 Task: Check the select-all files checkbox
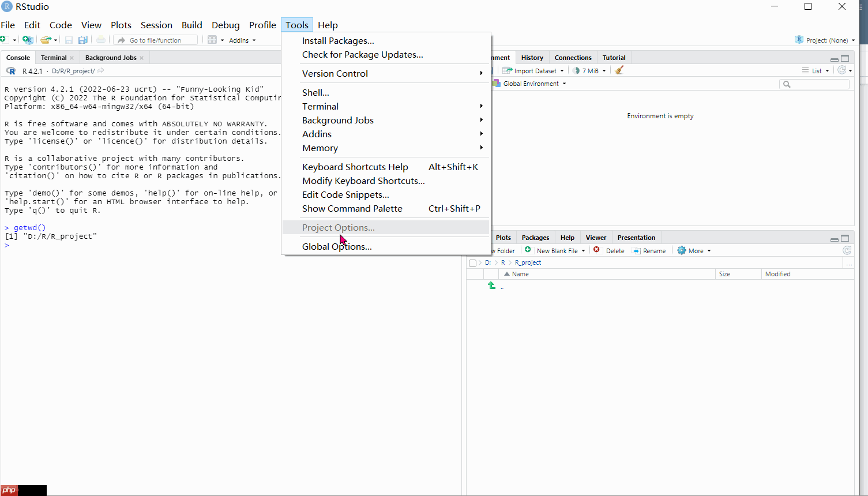point(473,263)
